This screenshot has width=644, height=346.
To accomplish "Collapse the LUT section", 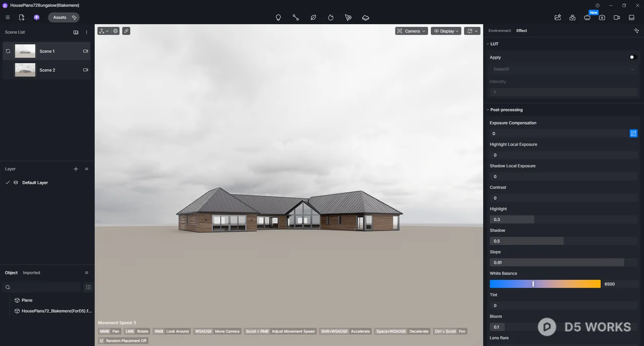I will tap(488, 44).
